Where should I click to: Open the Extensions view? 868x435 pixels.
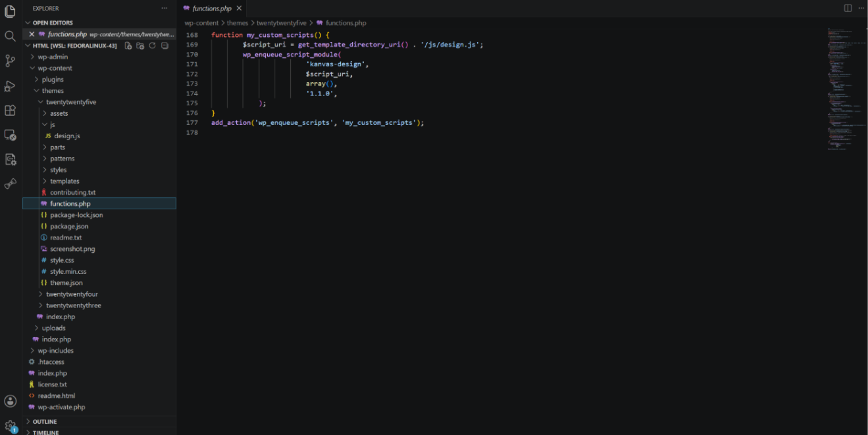[10, 110]
